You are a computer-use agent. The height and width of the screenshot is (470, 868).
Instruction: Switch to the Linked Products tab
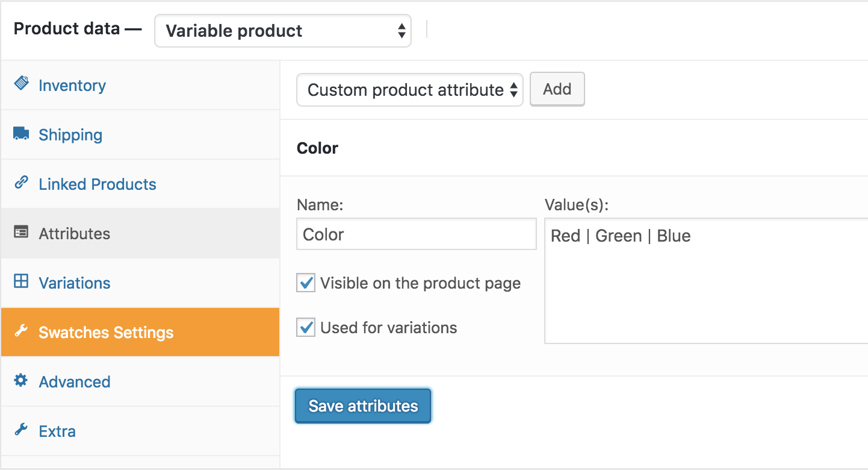(x=97, y=183)
